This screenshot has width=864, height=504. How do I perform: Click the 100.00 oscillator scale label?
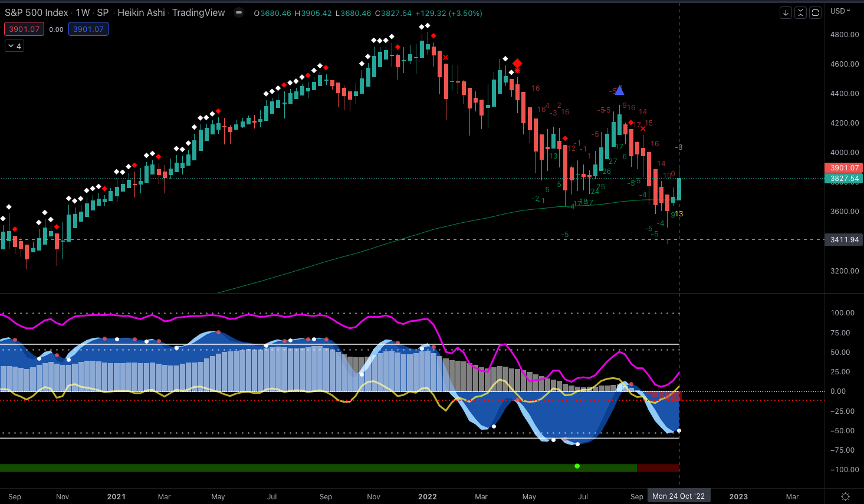(x=843, y=313)
